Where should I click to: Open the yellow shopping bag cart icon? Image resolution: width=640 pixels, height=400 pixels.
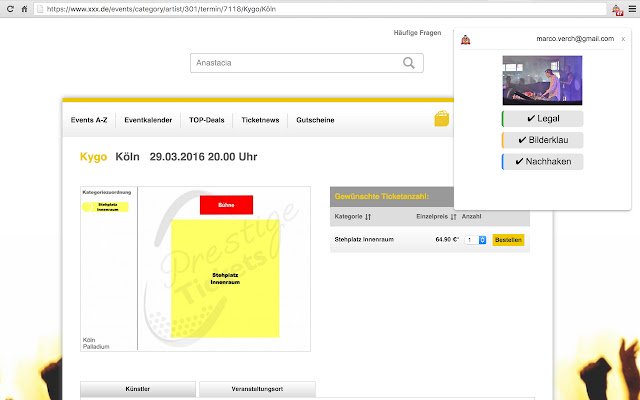[x=442, y=119]
